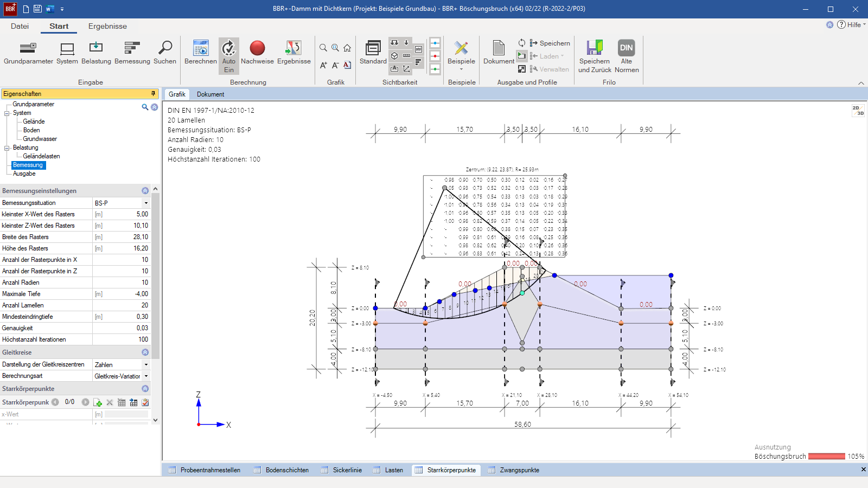The height and width of the screenshot is (488, 868).
Task: Toggle the 2D/3D view button
Action: (858, 111)
